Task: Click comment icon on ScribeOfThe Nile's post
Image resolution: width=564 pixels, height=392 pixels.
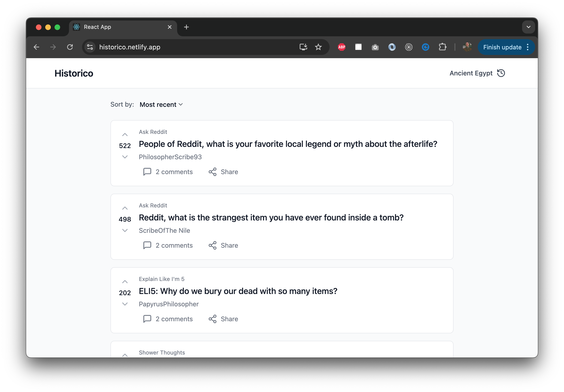Action: pyautogui.click(x=147, y=245)
